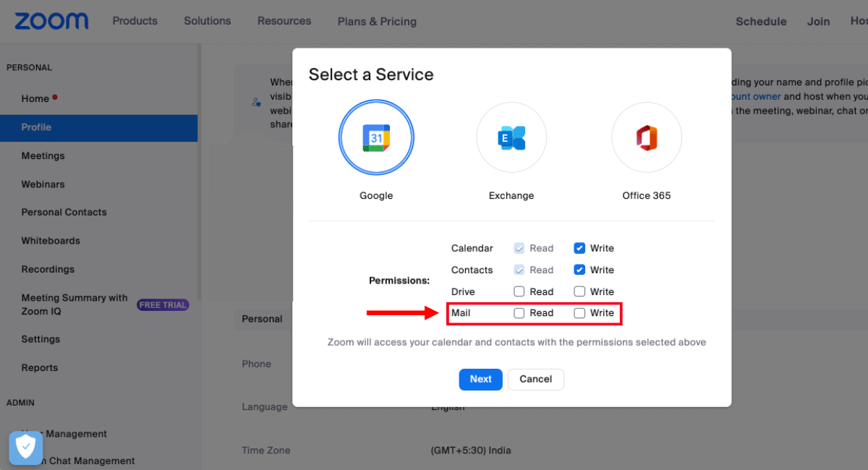Click the Next button

pyautogui.click(x=480, y=379)
